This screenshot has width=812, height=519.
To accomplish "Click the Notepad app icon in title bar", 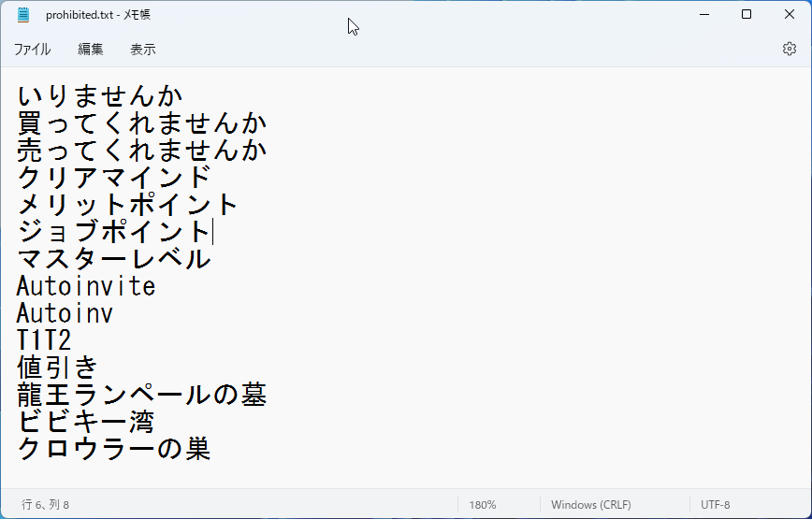I will point(23,14).
